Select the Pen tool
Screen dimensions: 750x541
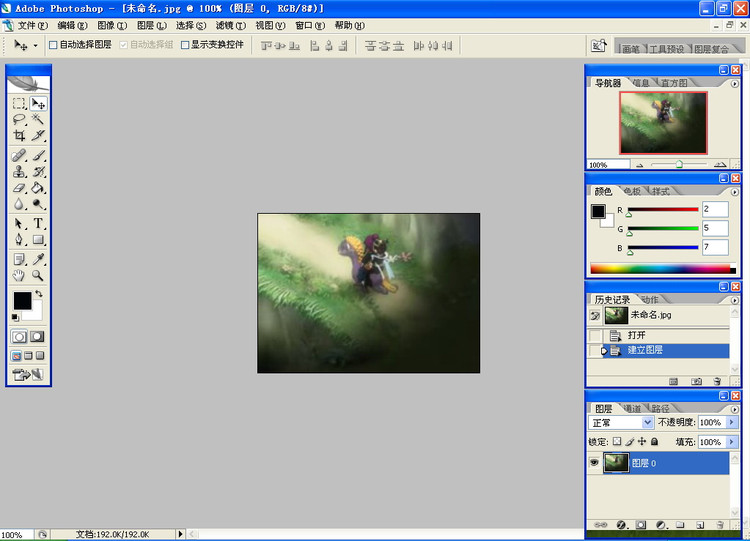19,240
